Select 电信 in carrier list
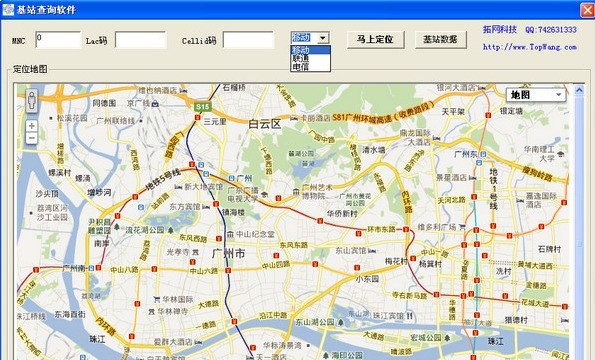 310,67
